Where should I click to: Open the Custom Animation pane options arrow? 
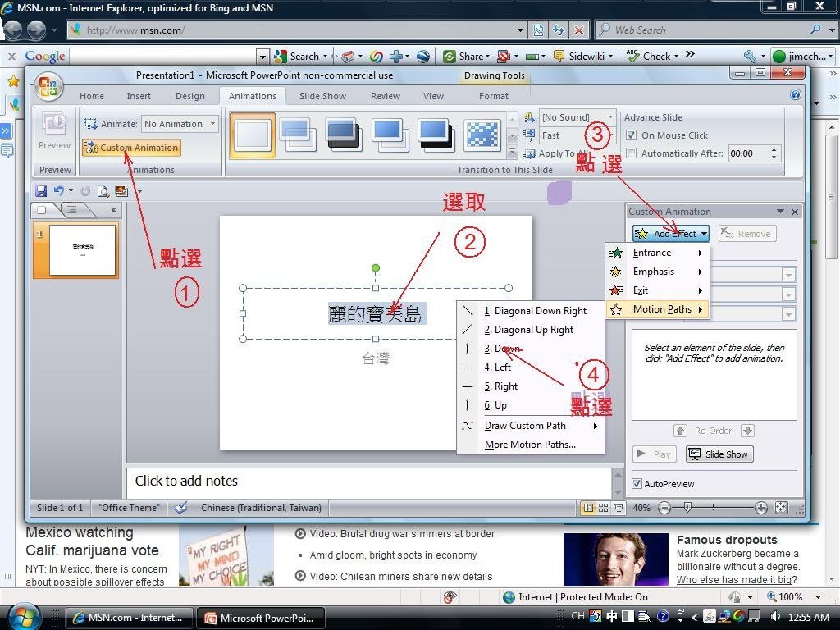tap(780, 212)
